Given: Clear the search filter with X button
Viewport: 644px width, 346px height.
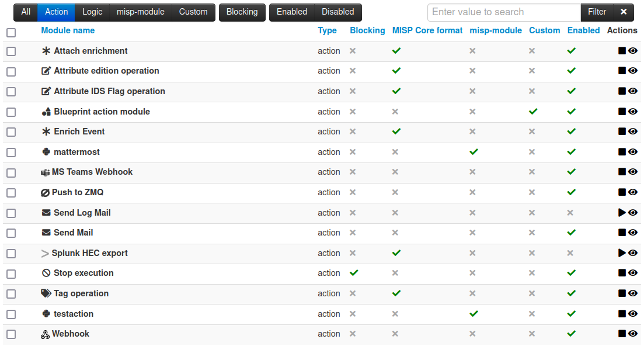Looking at the screenshot, I should (x=624, y=12).
